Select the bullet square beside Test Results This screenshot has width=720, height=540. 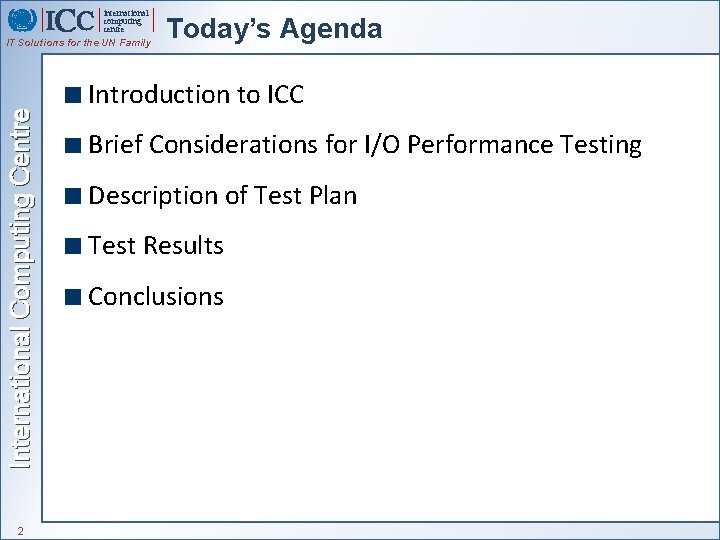point(73,246)
